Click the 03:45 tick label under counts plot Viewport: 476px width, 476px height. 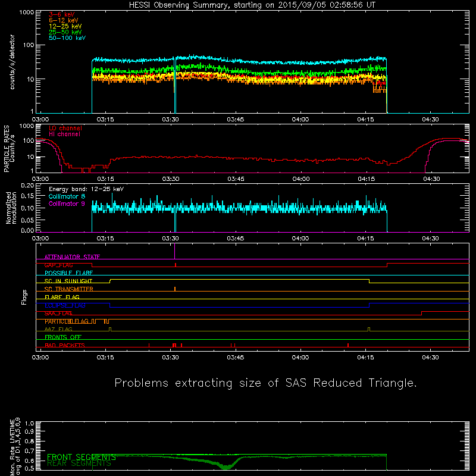(235, 120)
